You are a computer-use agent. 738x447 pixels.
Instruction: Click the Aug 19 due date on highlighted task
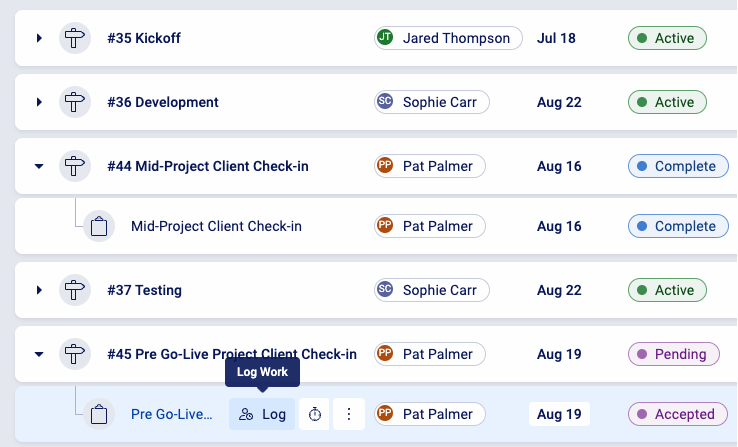[559, 414]
